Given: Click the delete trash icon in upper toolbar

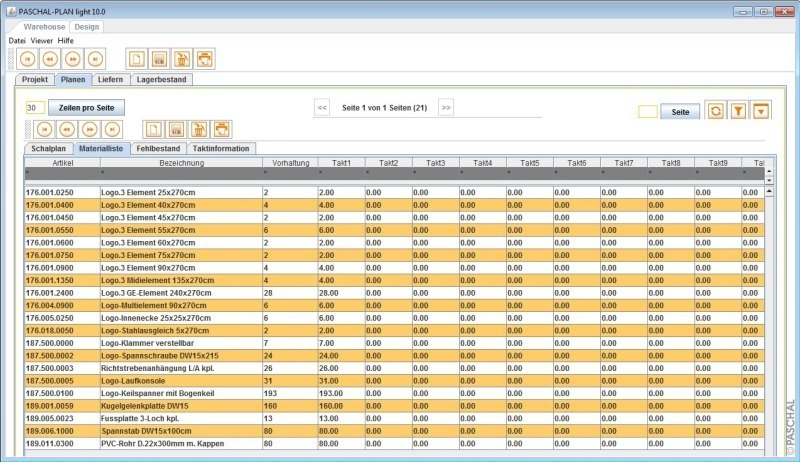Looking at the screenshot, I should pos(182,59).
